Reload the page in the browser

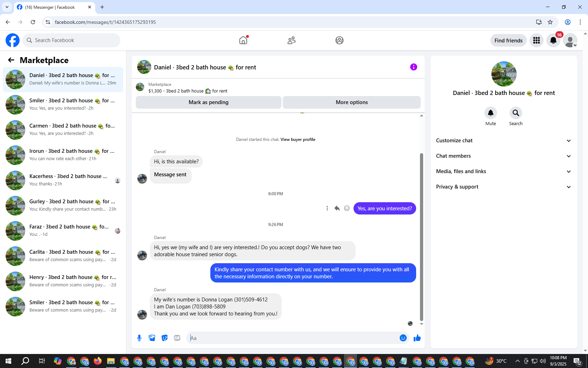33,22
